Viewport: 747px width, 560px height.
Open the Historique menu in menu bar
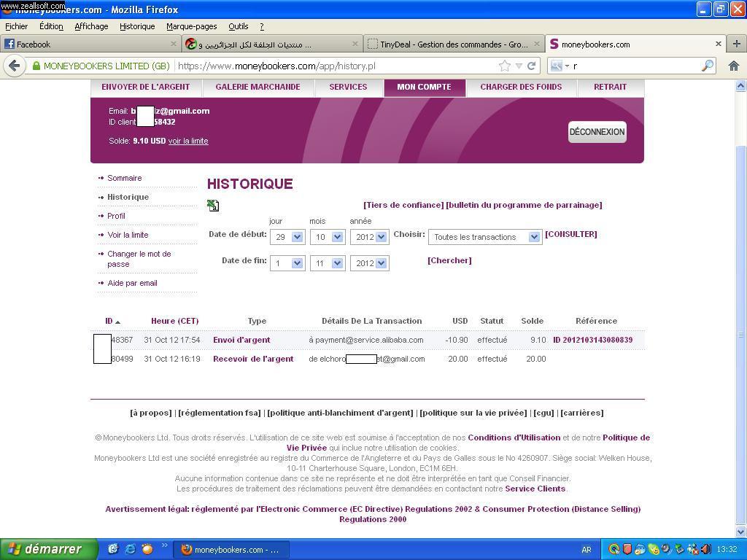click(x=137, y=26)
